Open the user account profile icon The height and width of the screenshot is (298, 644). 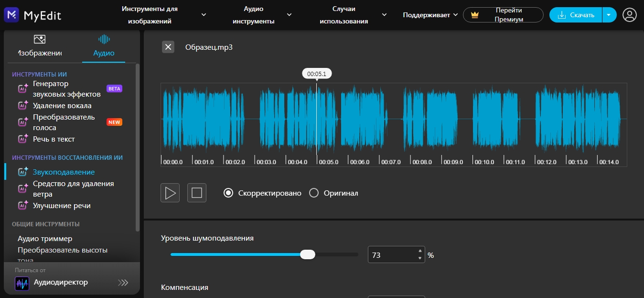pos(630,15)
